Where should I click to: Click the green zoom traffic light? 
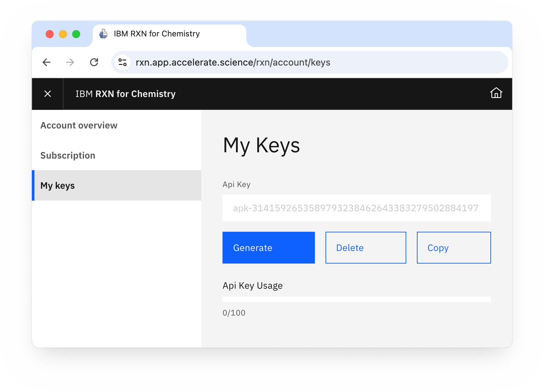pyautogui.click(x=76, y=34)
